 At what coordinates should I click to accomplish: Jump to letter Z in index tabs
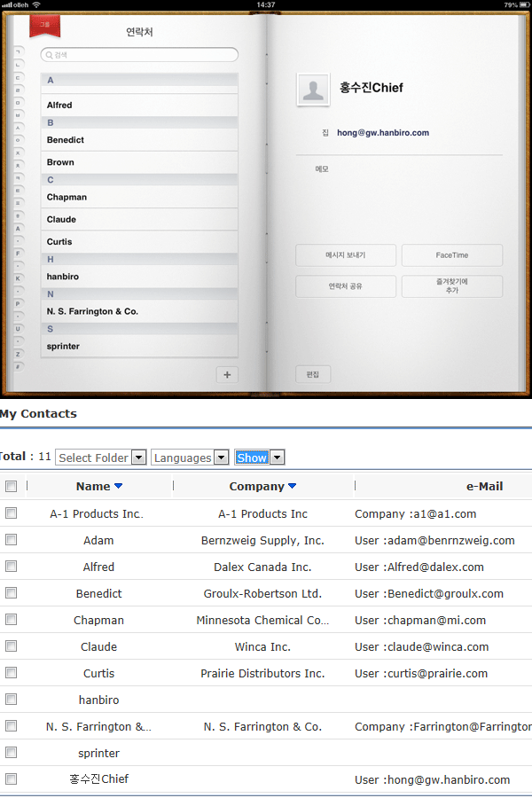[18, 354]
